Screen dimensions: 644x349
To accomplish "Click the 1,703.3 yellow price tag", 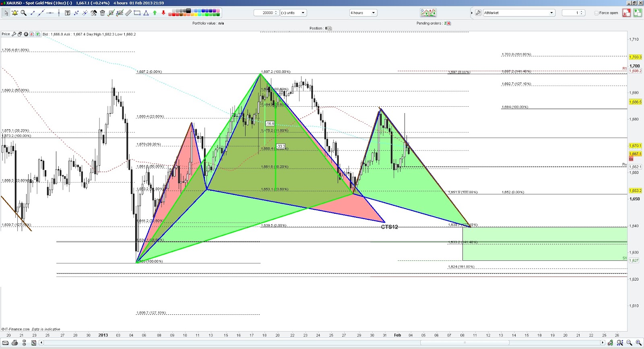I will [x=636, y=57].
